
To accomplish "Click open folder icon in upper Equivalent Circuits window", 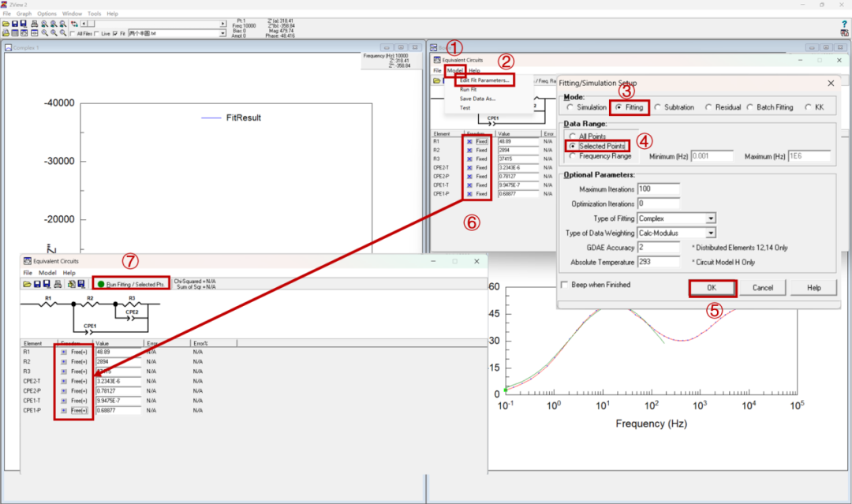I will [x=436, y=81].
